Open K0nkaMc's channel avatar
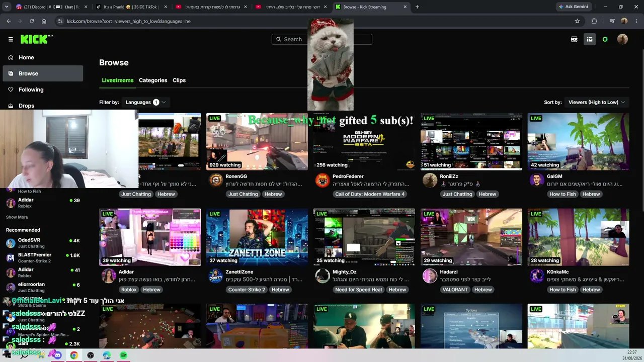This screenshot has width=644, height=362. tap(537, 276)
